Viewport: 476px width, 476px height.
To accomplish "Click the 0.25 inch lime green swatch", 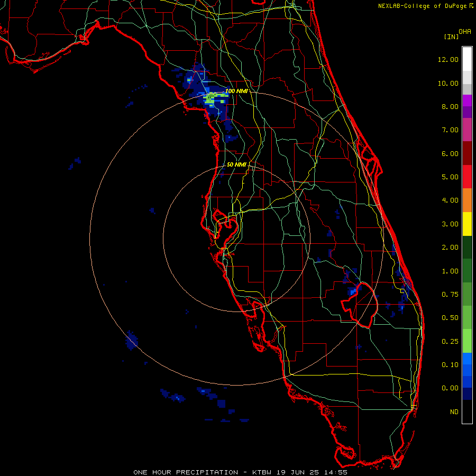I will pyautogui.click(x=467, y=341).
